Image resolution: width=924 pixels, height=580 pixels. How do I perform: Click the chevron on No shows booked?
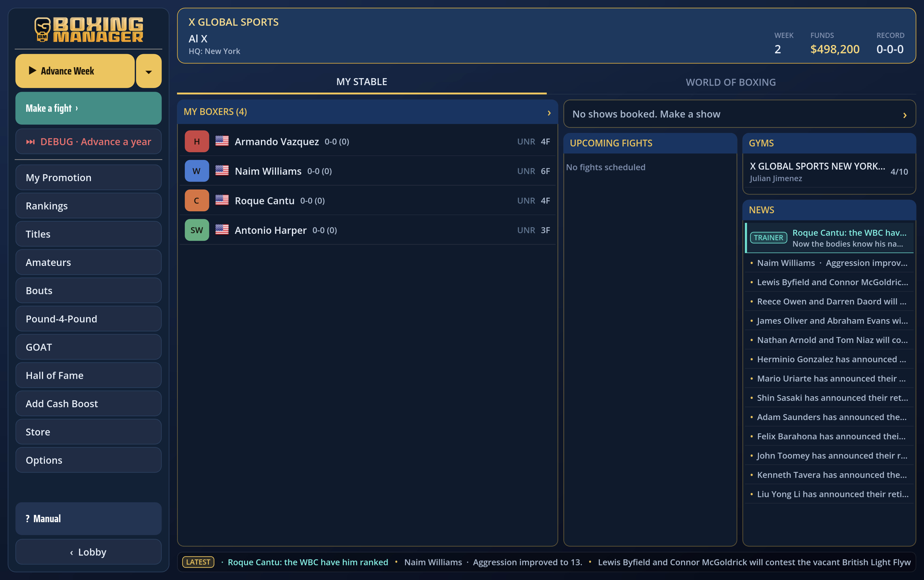(905, 115)
